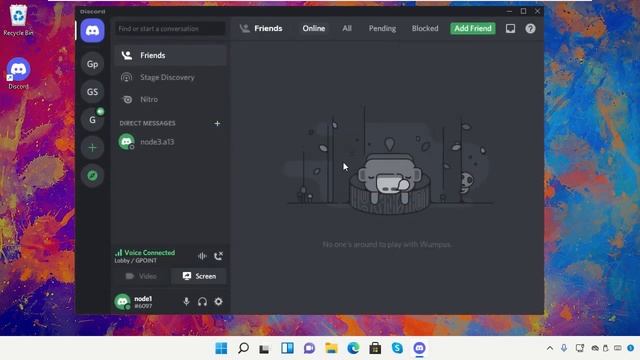Open Skype from the taskbar
The image size is (640, 360).
[x=397, y=348]
